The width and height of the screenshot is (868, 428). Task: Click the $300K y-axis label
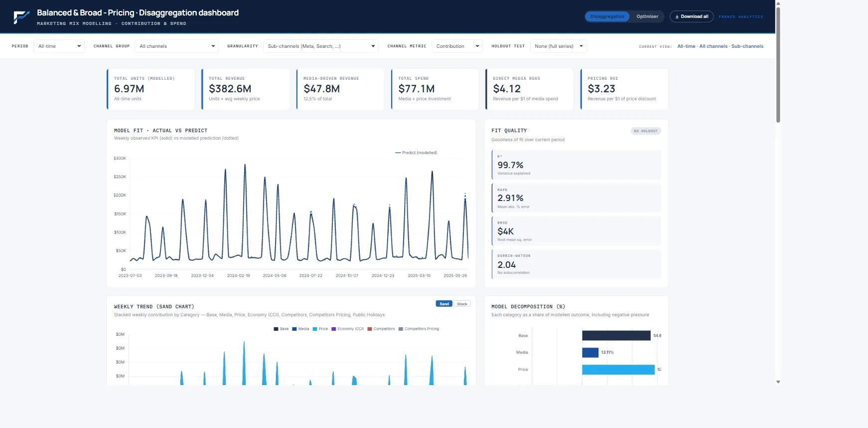point(120,158)
